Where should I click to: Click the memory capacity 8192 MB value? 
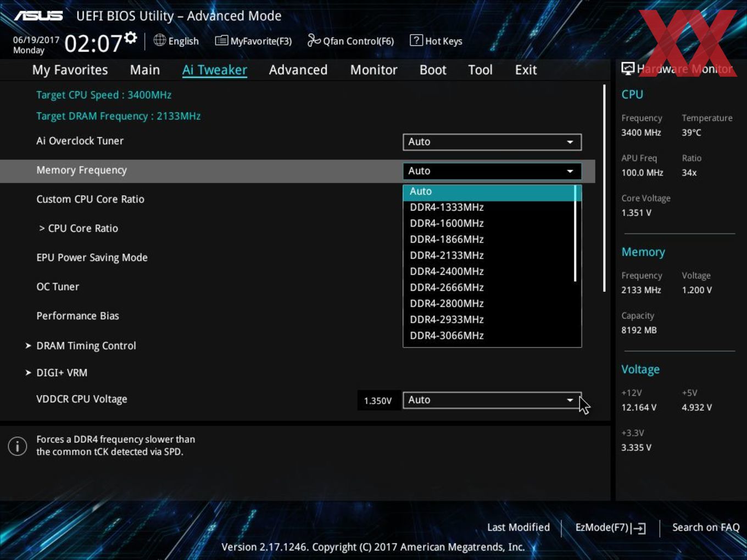(639, 330)
